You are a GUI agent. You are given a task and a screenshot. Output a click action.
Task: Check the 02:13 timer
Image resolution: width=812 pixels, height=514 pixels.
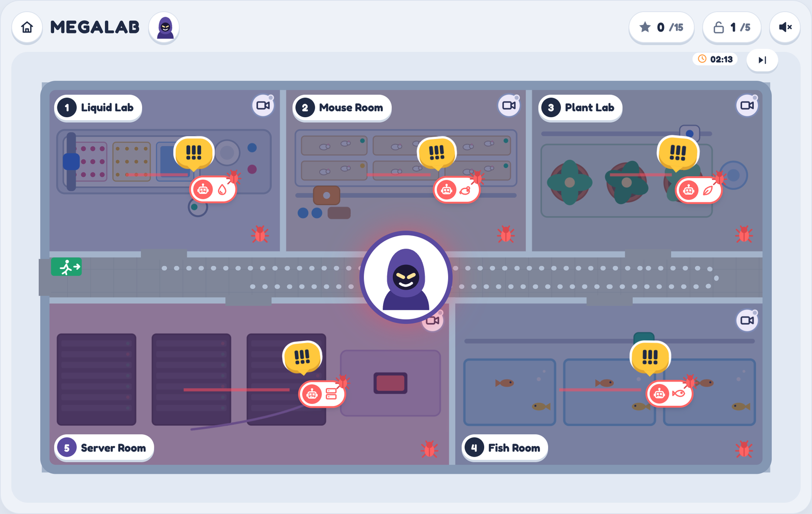(716, 59)
